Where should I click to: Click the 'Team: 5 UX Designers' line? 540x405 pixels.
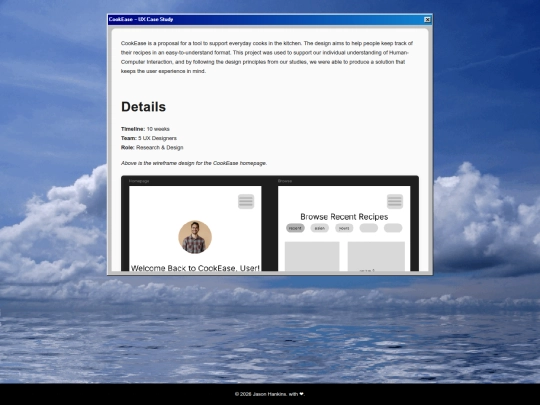[x=149, y=138]
